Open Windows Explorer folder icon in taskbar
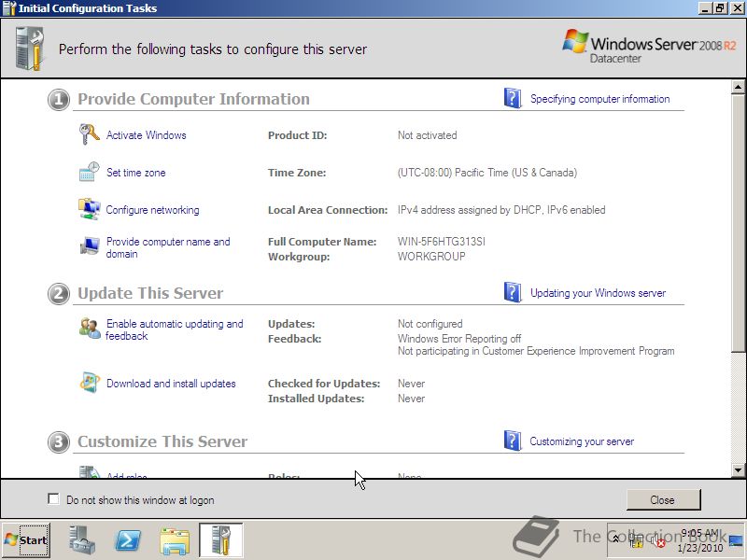Screen dimensions: 747x560 tap(175, 541)
